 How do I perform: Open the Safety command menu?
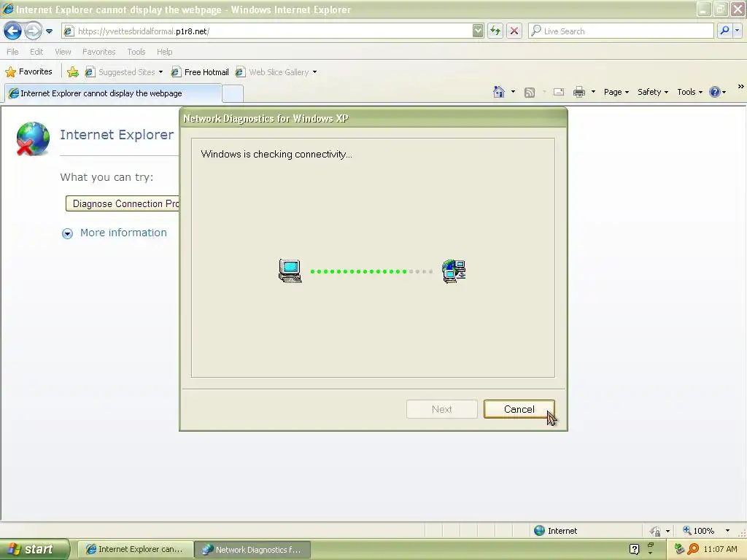point(653,92)
